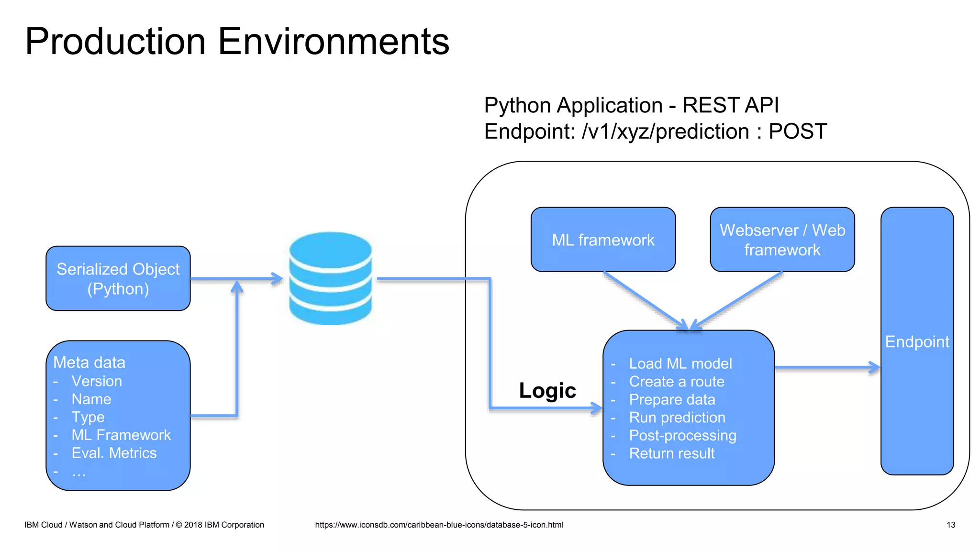Click the Production Environments title
This screenshot has height=551, width=980.
pyautogui.click(x=237, y=41)
